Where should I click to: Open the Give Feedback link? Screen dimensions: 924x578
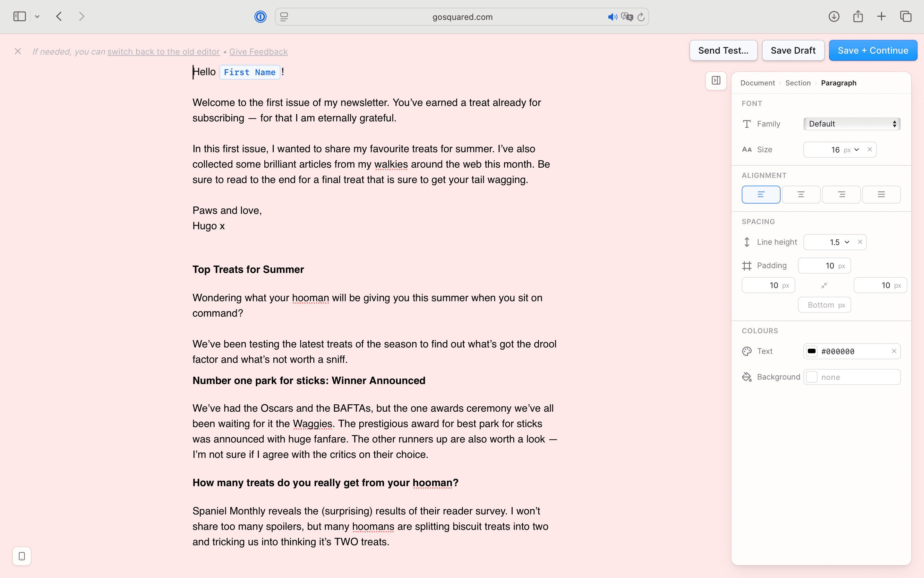(259, 52)
